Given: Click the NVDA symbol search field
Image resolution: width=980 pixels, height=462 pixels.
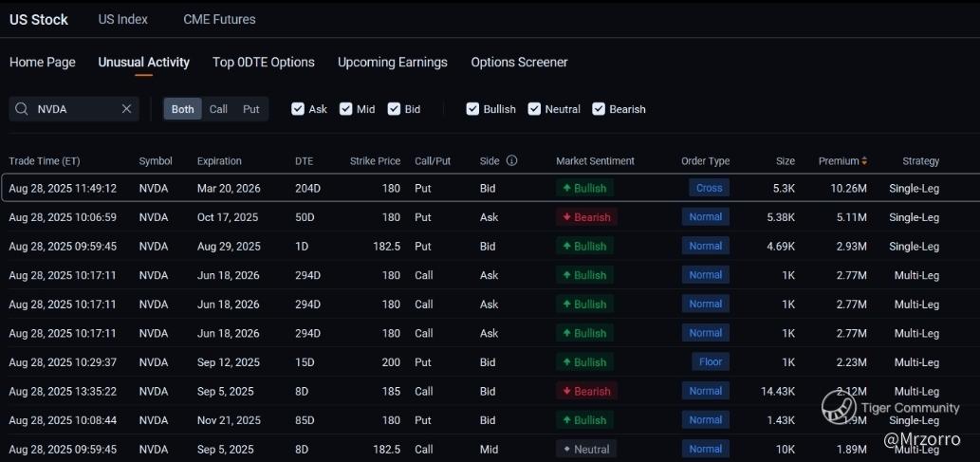Looking at the screenshot, I should point(76,109).
